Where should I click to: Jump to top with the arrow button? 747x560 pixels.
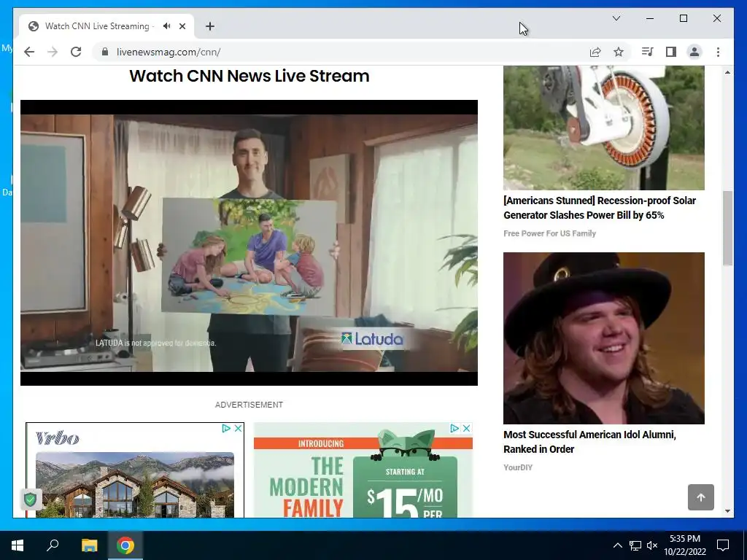701,497
